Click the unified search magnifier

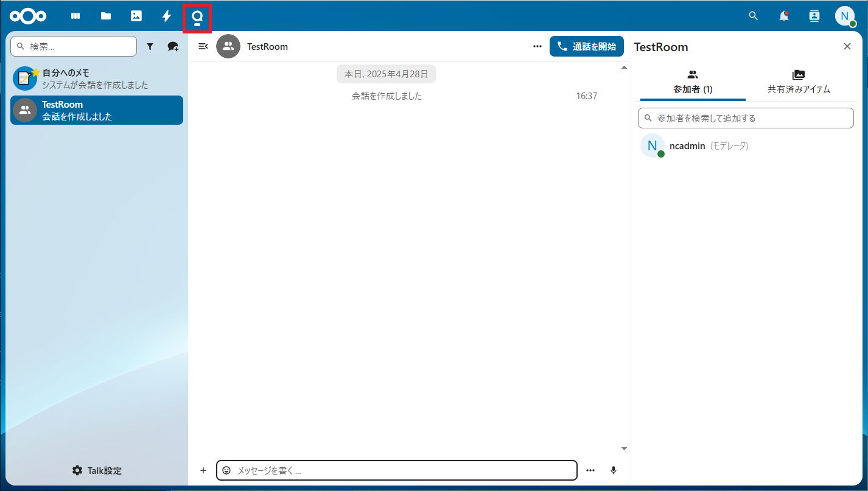pos(753,16)
